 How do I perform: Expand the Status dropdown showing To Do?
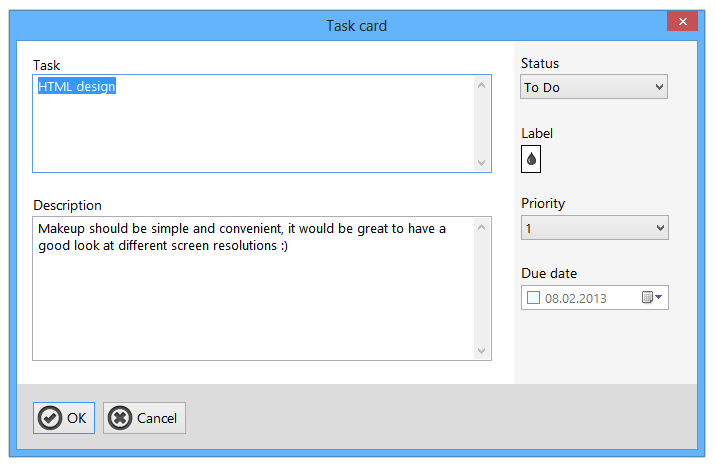[x=594, y=87]
